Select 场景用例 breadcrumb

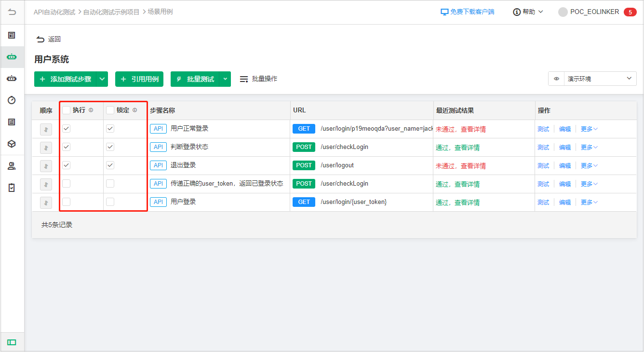pos(160,12)
